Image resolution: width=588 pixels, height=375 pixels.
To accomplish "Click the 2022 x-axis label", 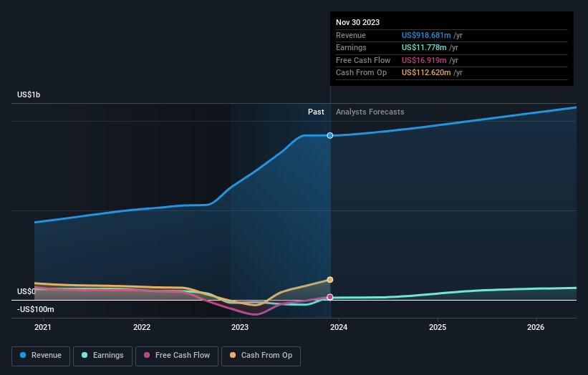I will tap(142, 328).
